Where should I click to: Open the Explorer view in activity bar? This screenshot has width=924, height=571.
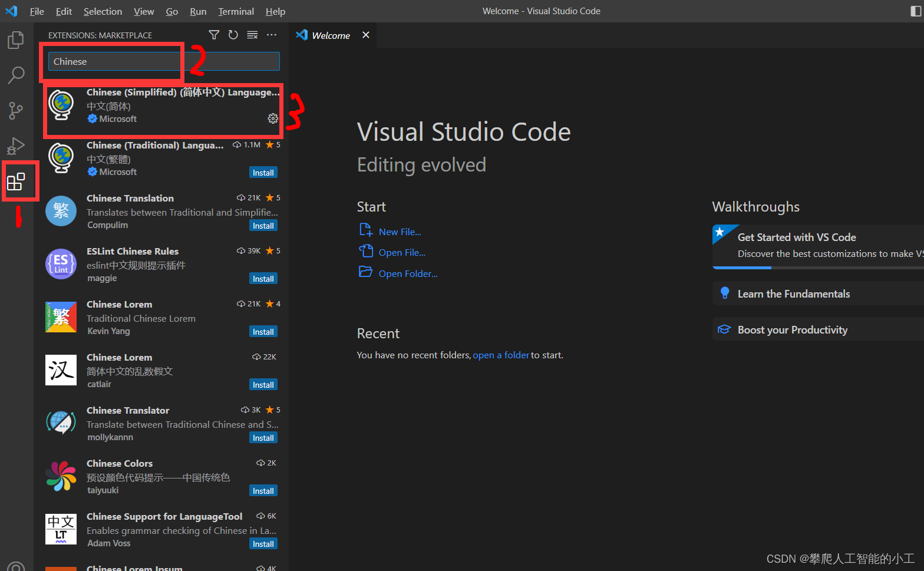16,40
